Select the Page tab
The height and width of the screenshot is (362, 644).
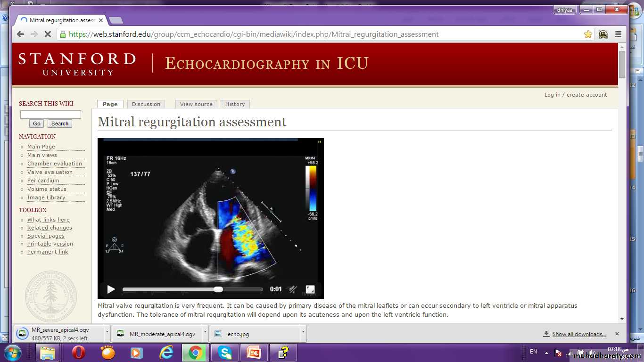(x=110, y=104)
